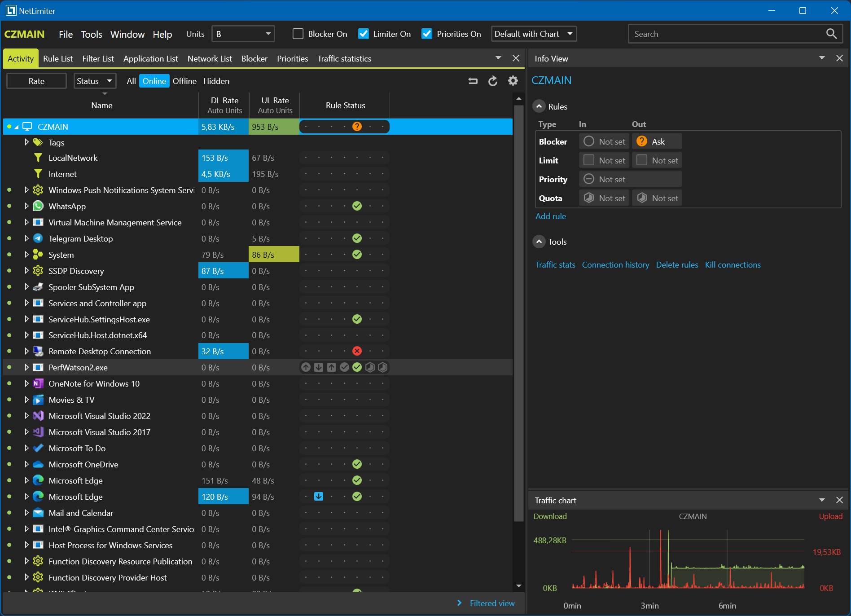Expand the WhatsApp tree node
The width and height of the screenshot is (851, 616).
click(x=26, y=206)
